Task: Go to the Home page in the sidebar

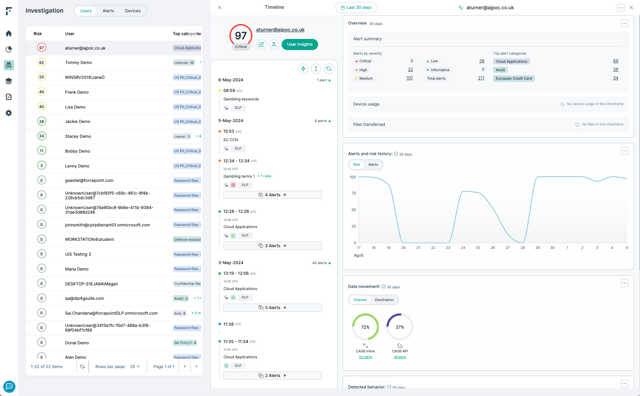Action: pyautogui.click(x=9, y=33)
